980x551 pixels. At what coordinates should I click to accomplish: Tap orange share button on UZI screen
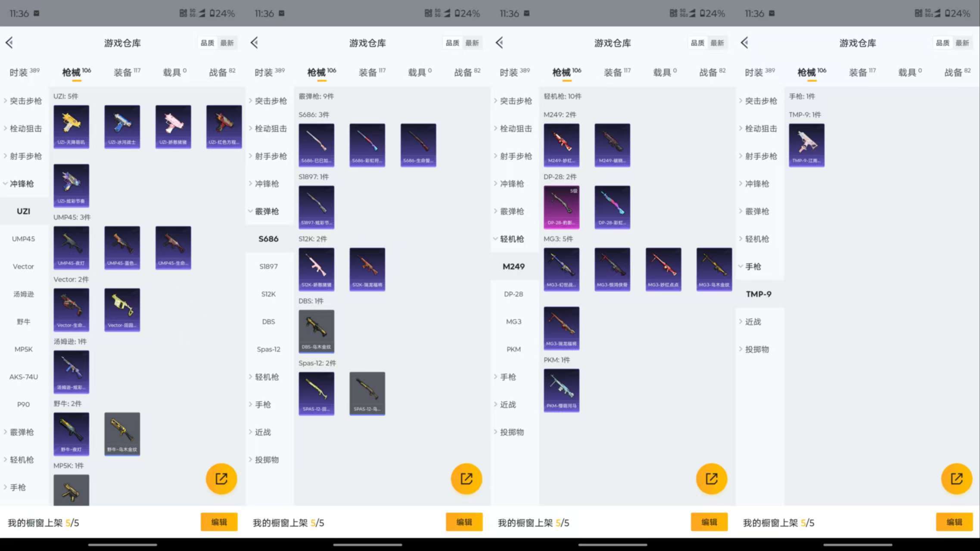pos(221,479)
